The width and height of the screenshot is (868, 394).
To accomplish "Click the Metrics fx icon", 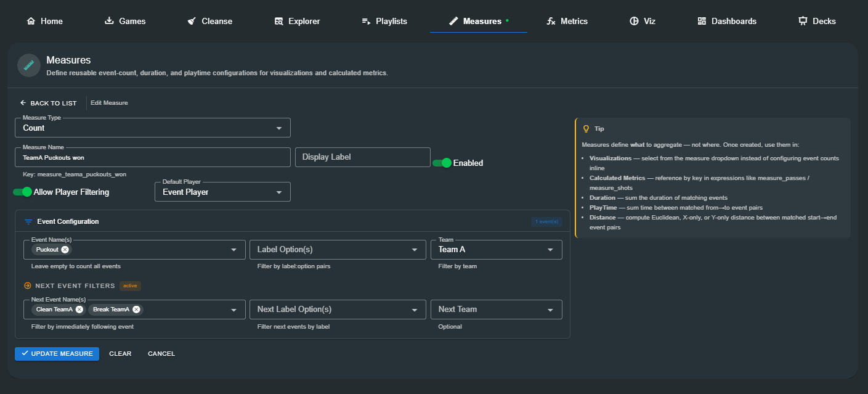I will 551,21.
